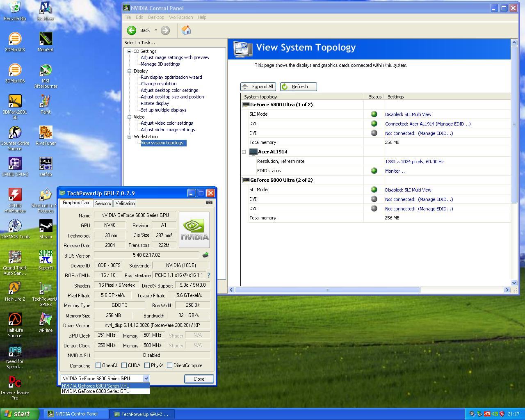This screenshot has height=420, width=525.
Task: Switch to NVIDIA Control Panel taskbar button
Action: 76,414
